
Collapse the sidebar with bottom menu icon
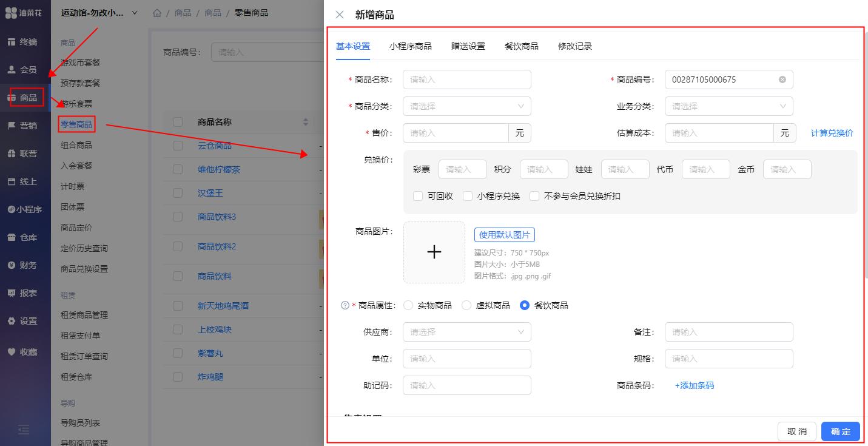pyautogui.click(x=24, y=430)
